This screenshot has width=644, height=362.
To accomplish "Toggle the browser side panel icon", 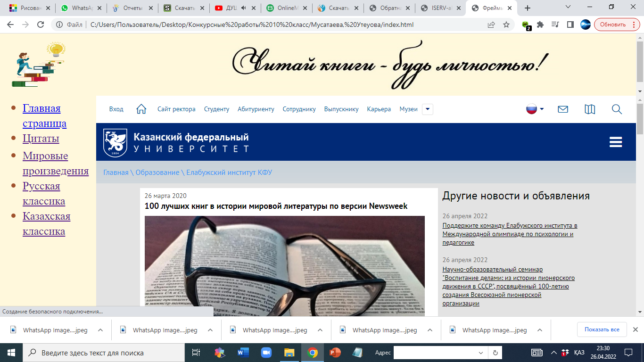I will [x=570, y=25].
